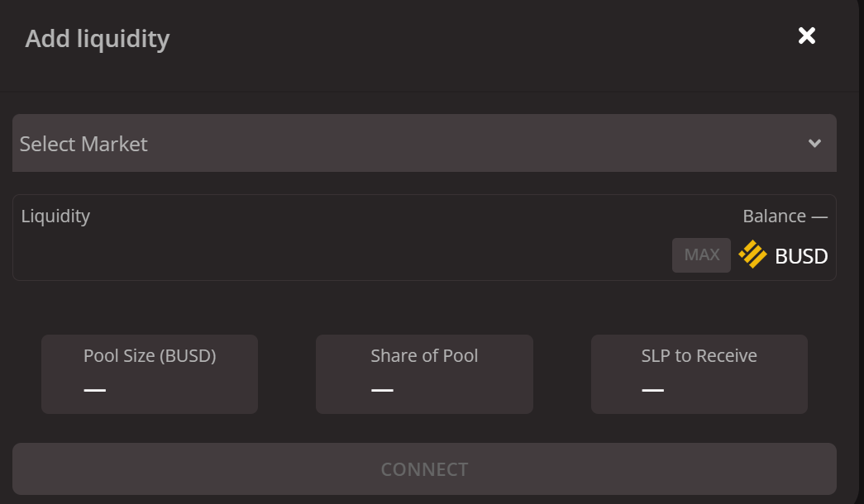Click the chevron arrow beside Select Market
Viewport: 864px width, 504px height.
coord(814,144)
